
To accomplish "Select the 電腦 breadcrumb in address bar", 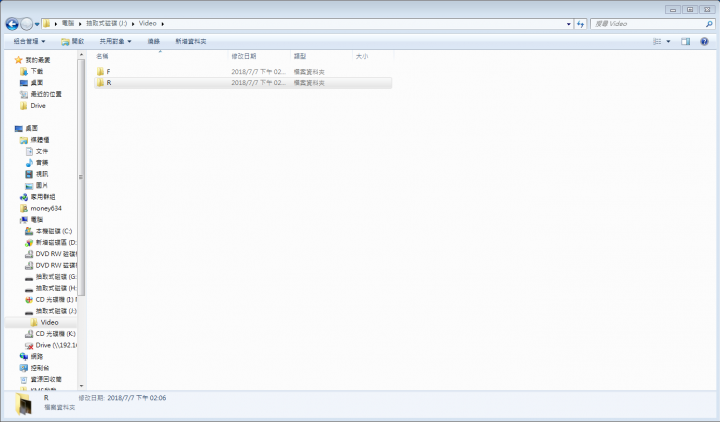I will [x=68, y=23].
